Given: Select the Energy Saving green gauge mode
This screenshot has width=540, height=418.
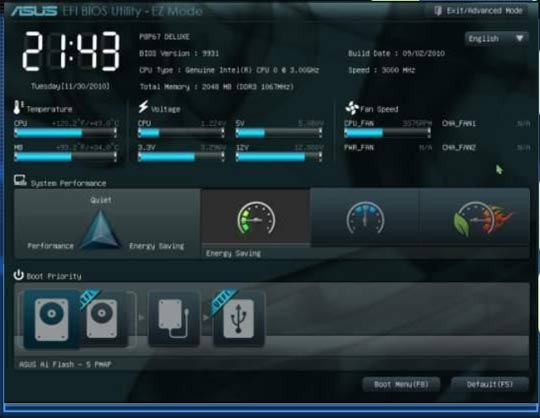Looking at the screenshot, I should pos(256,217).
